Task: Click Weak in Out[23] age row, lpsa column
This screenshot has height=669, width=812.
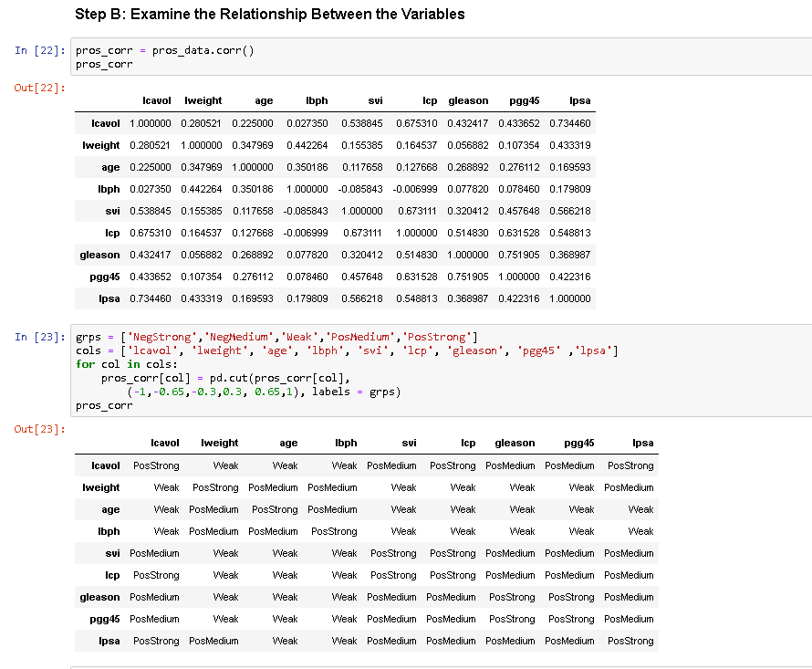Action: click(x=640, y=509)
